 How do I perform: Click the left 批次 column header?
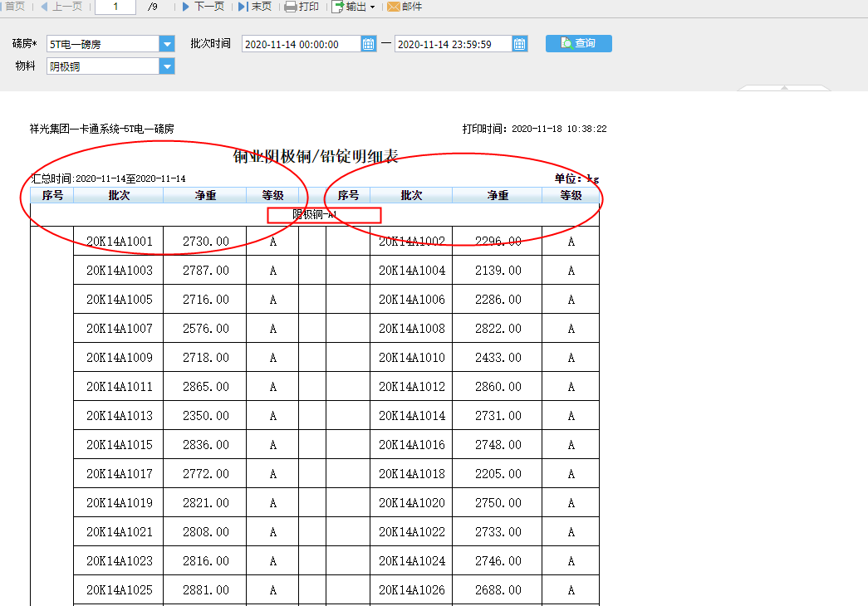(119, 195)
